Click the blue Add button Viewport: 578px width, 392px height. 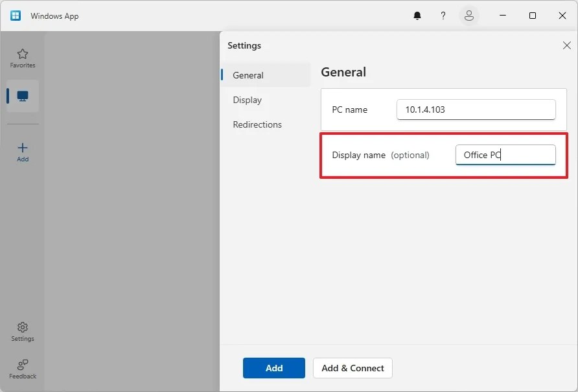[x=274, y=367]
